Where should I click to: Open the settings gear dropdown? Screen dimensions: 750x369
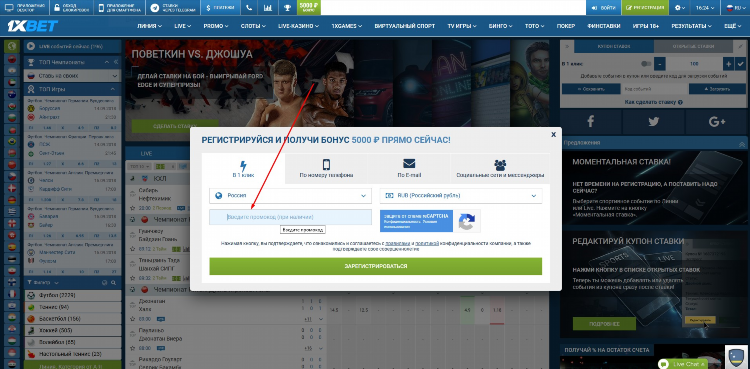coord(679,8)
